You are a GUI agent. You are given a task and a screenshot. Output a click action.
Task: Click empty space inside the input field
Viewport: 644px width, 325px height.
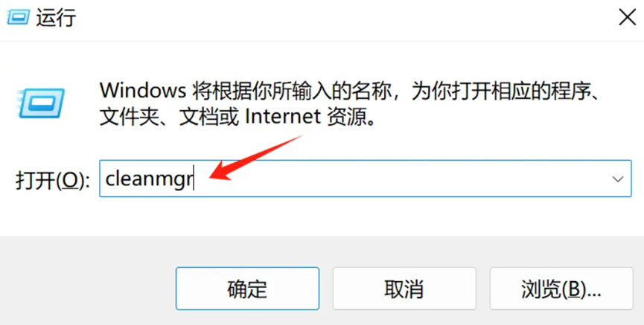click(x=411, y=179)
